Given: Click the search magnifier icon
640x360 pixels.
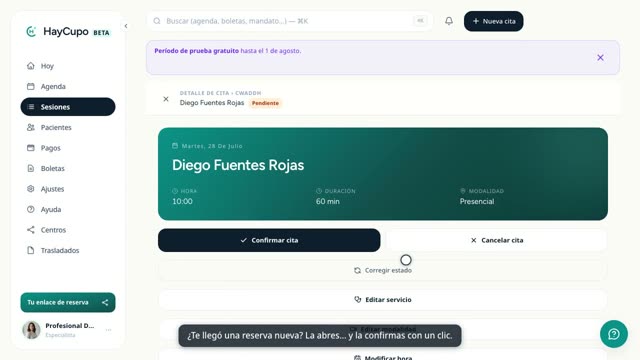Looking at the screenshot, I should click(x=157, y=21).
